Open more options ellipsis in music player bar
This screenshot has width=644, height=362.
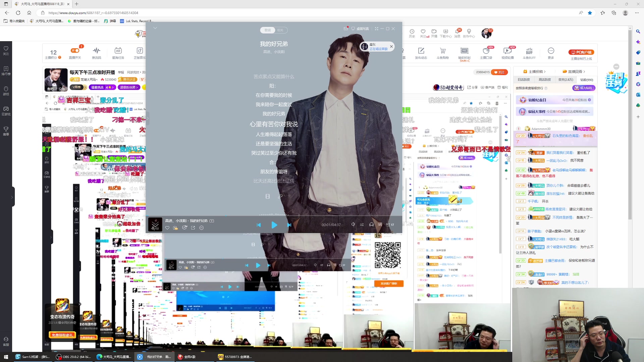(x=202, y=228)
